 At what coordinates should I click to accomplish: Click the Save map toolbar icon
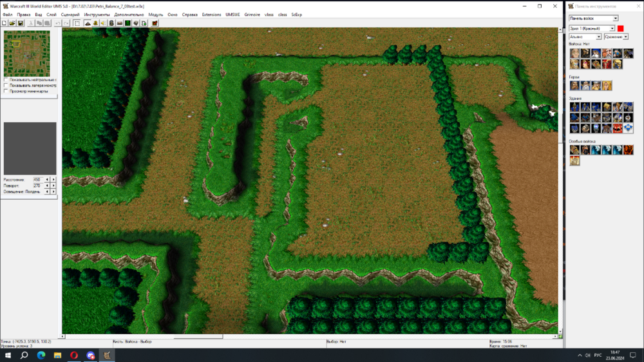(21, 23)
